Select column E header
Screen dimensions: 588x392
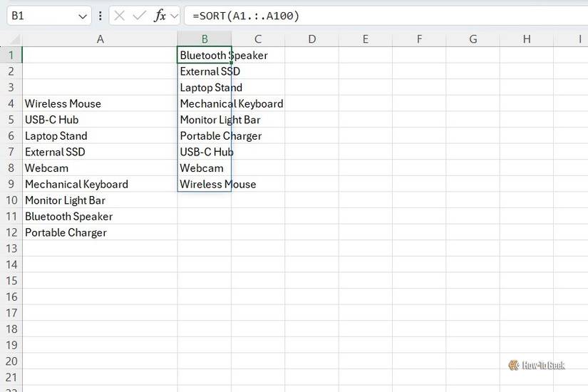[x=365, y=39]
